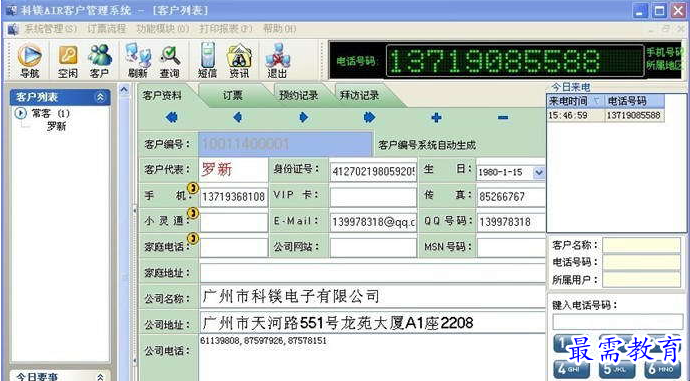Screen dimensions: 690x381
Task: Switch to the 订票 tab
Action: pyautogui.click(x=232, y=95)
